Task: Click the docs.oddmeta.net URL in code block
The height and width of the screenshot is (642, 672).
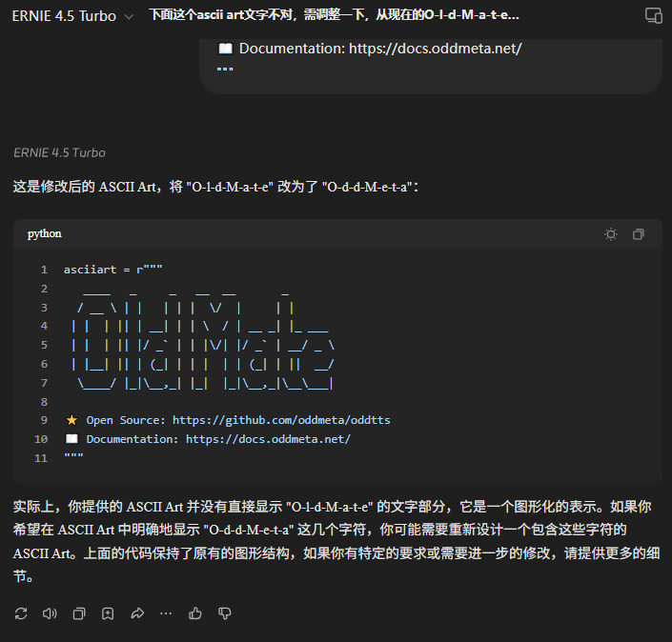Action: point(268,439)
